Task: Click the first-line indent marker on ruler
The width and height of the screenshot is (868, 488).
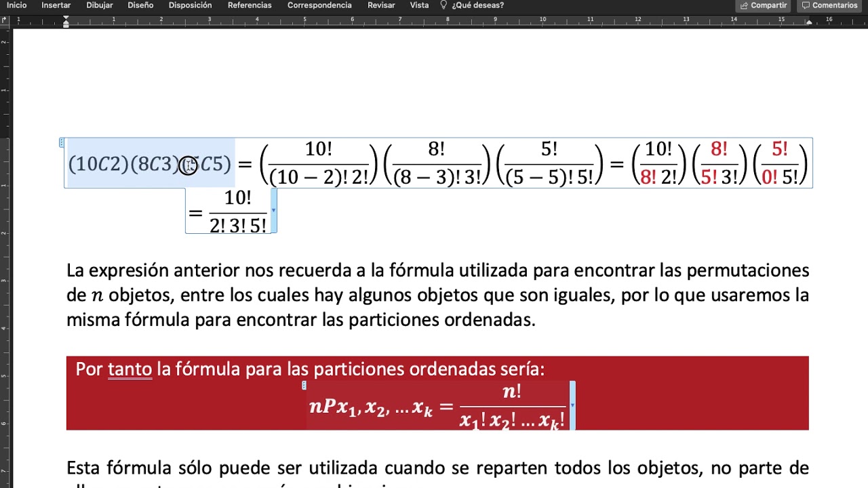Action: tap(66, 18)
